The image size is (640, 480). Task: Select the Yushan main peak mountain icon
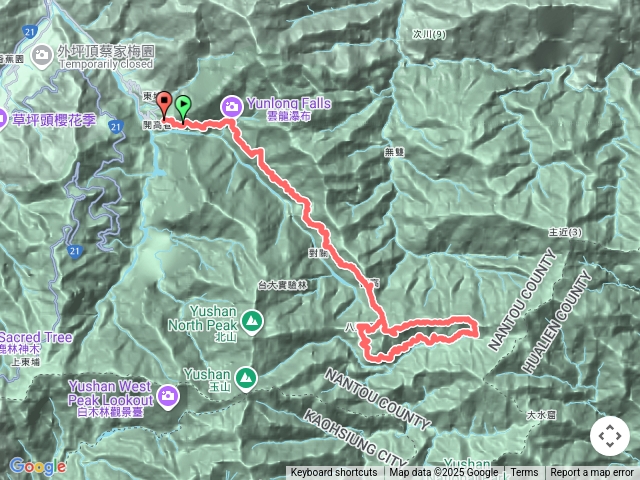(246, 378)
